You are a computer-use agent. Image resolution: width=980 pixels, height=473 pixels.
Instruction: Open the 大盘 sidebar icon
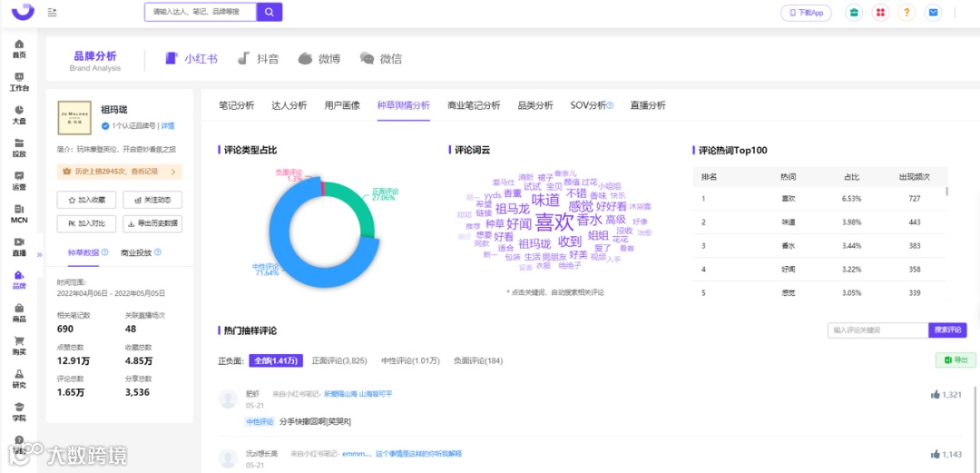point(19,115)
